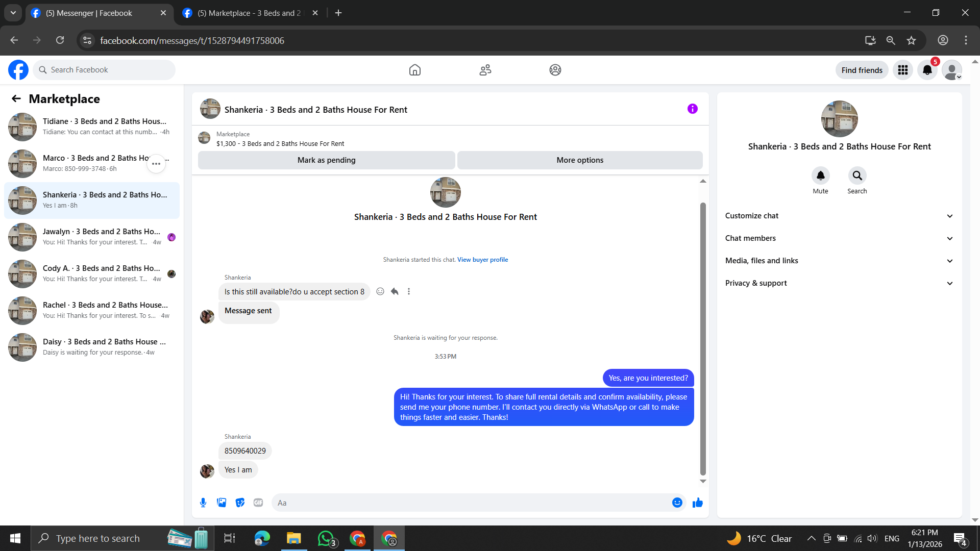The image size is (980, 551).
Task: Open WhatsApp from the taskbar
Action: [326, 538]
